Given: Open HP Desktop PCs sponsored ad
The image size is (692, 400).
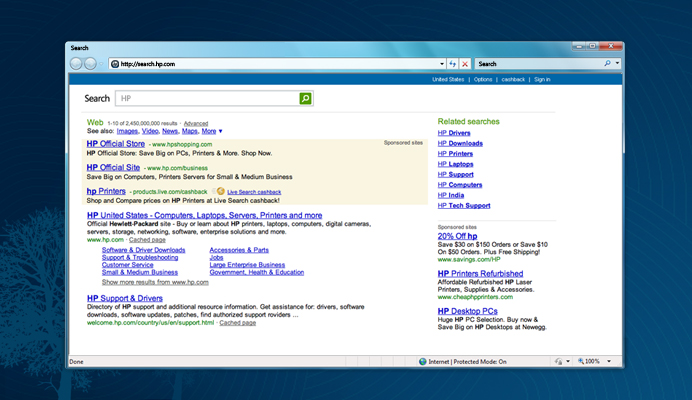Looking at the screenshot, I should pyautogui.click(x=468, y=311).
